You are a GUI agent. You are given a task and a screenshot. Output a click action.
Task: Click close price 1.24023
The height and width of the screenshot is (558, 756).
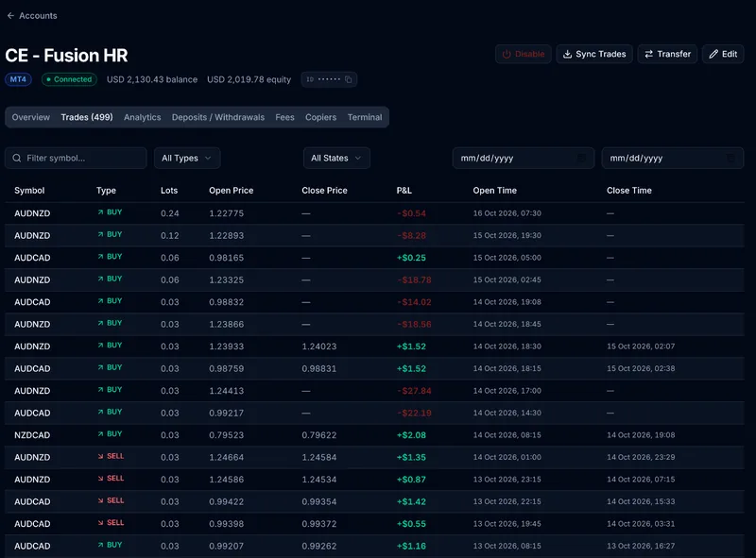click(319, 347)
